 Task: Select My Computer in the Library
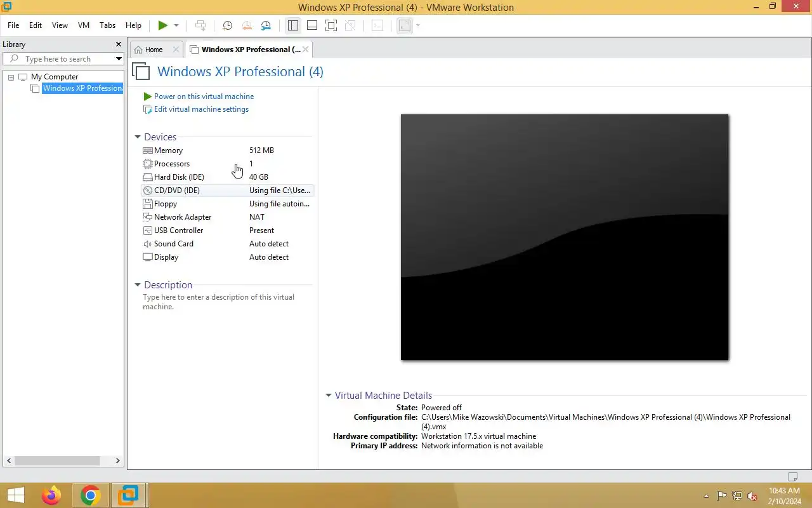55,77
